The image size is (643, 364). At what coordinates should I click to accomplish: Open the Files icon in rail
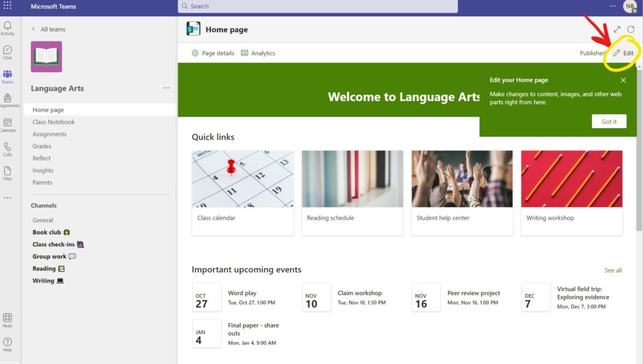coord(8,173)
